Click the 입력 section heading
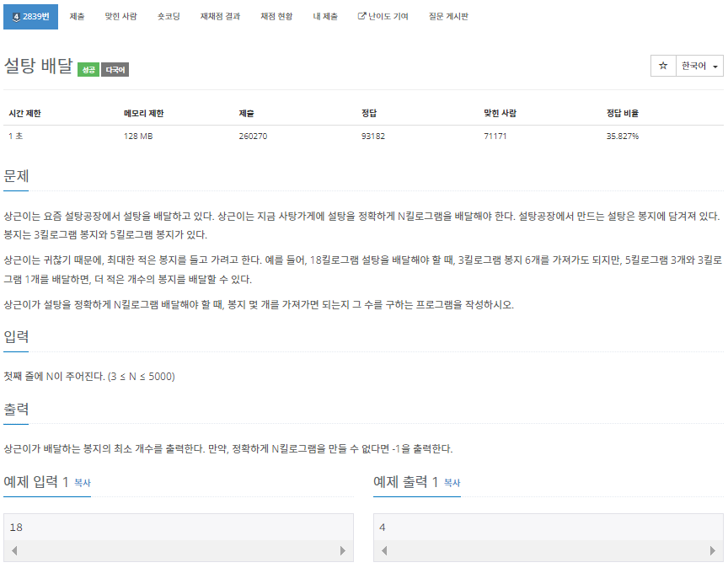728x568 pixels. pos(16,336)
